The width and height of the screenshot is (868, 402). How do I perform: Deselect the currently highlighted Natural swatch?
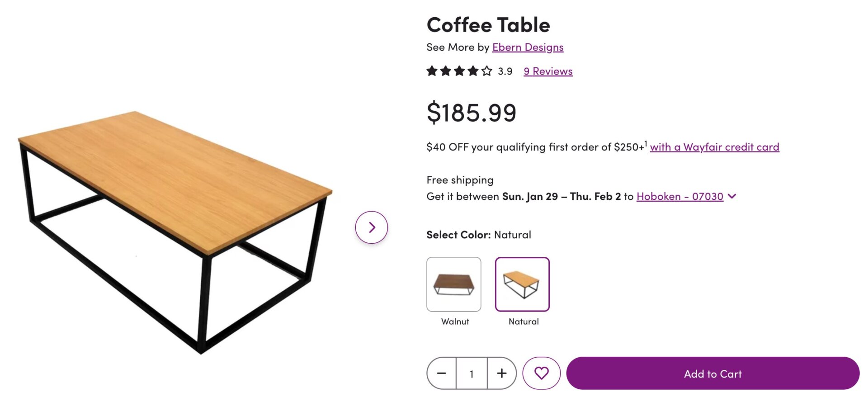point(523,284)
